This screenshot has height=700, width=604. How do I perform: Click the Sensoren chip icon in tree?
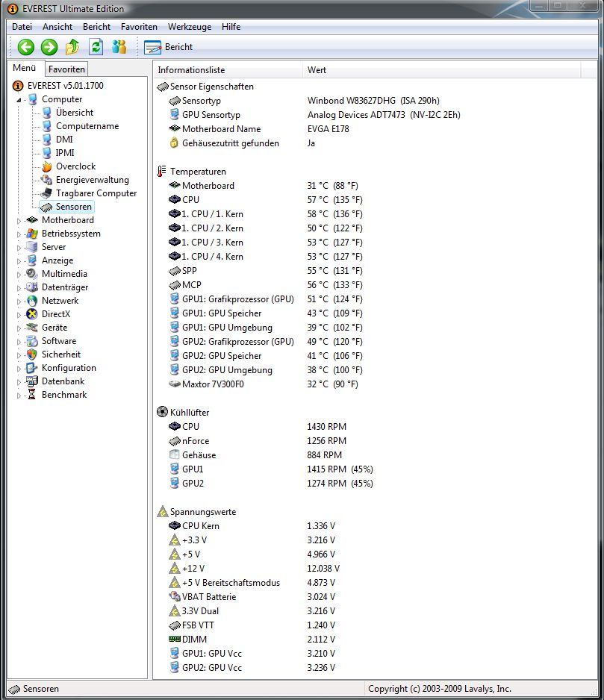tap(46, 207)
